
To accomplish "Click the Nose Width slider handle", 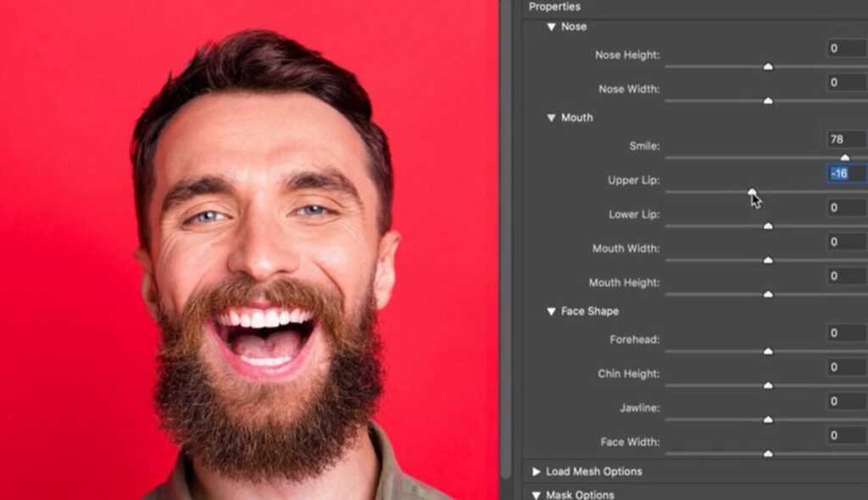I will point(770,100).
